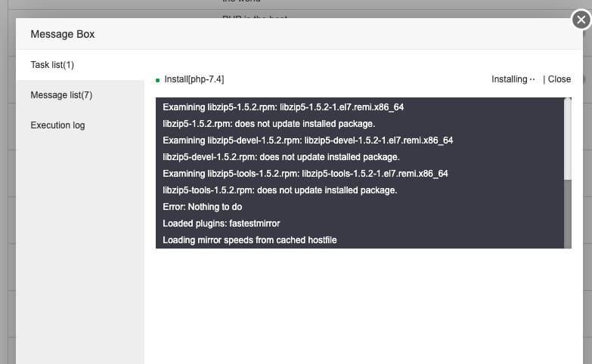
Task: Click the "libzip5-devel-1.5.2.rpm: does not update" line
Action: [x=281, y=157]
